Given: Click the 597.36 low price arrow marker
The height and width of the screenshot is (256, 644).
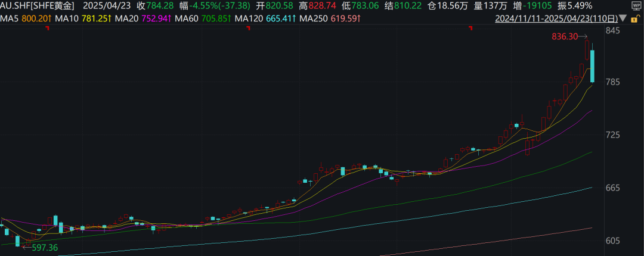Looking at the screenshot, I should pyautogui.click(x=41, y=248).
